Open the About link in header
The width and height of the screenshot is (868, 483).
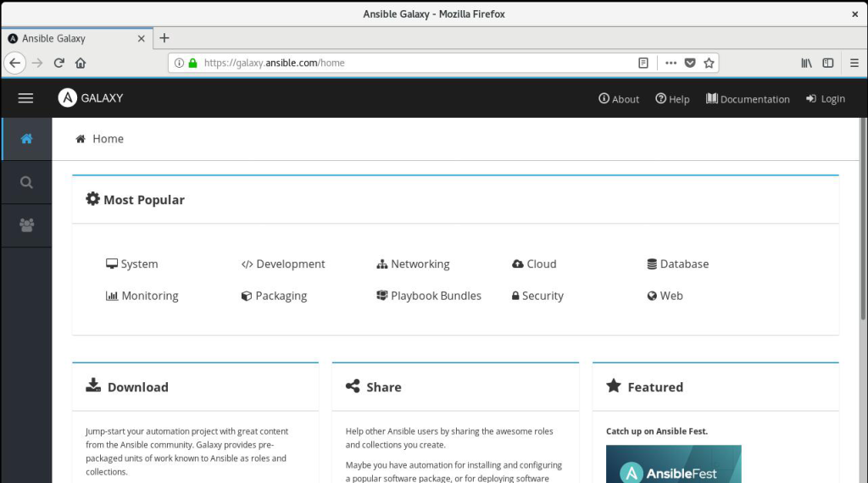point(619,98)
